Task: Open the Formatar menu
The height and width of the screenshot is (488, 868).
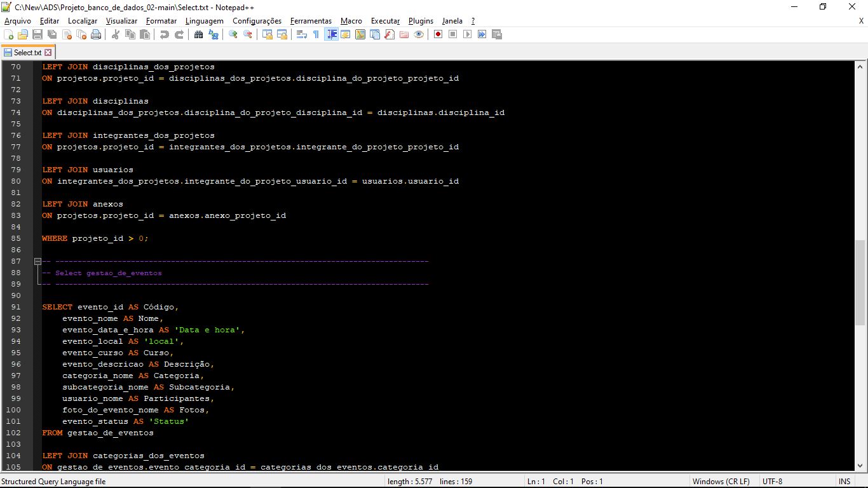Action: 161,21
